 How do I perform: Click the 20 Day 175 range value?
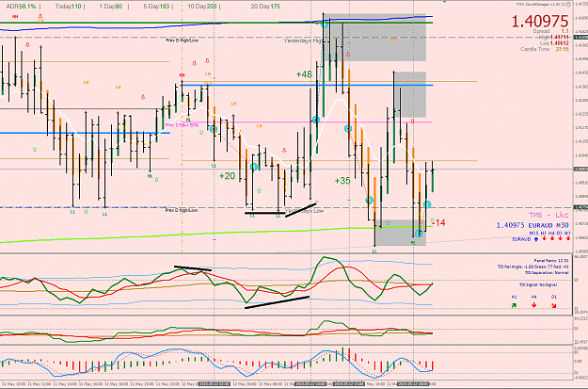265,7
